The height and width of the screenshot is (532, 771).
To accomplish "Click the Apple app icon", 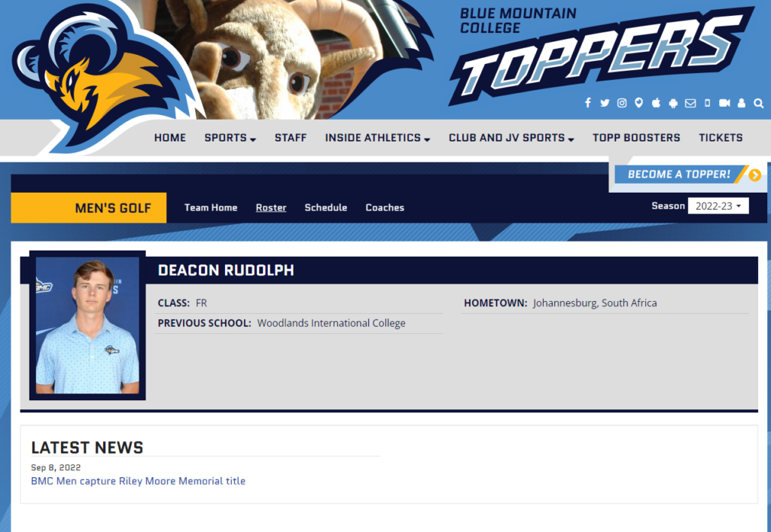I will (656, 103).
